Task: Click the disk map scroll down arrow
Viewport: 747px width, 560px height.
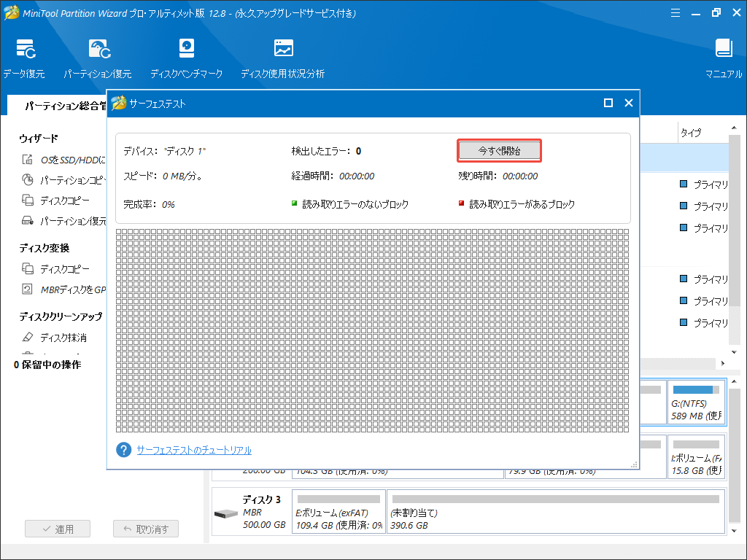Action: (734, 531)
